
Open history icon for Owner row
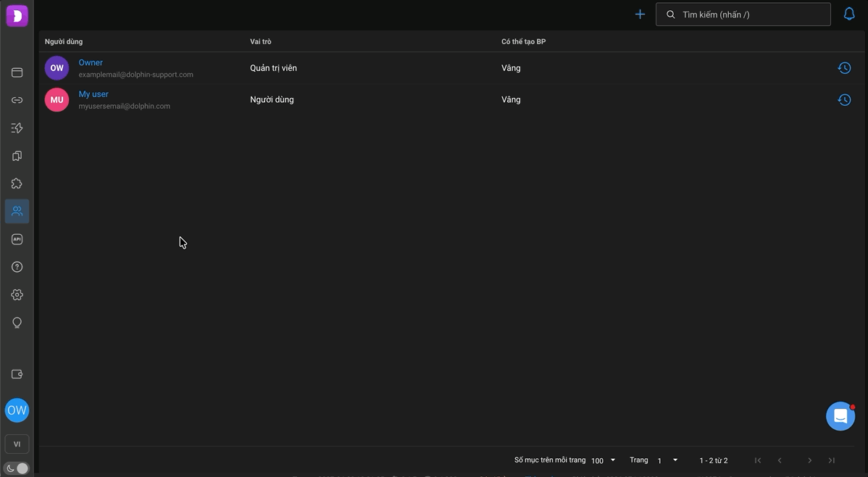(x=844, y=68)
